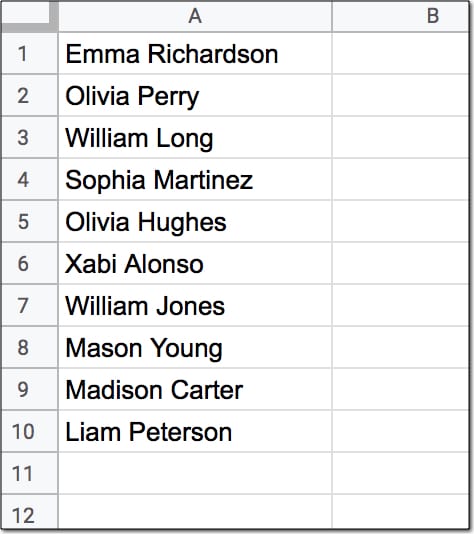This screenshot has height=534, width=474.
Task: Click the Madison Carter cell
Action: point(195,389)
